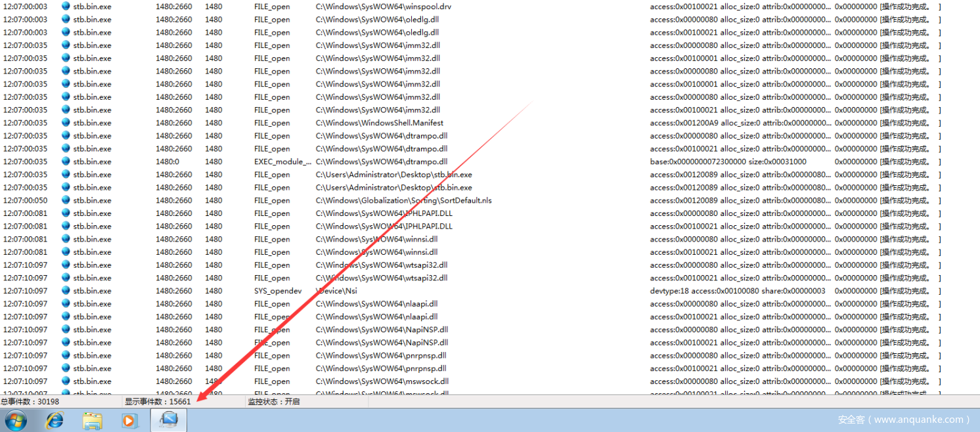Select winnsi.dll path with access:0x00000080
The height and width of the screenshot is (432, 980).
pos(376,239)
